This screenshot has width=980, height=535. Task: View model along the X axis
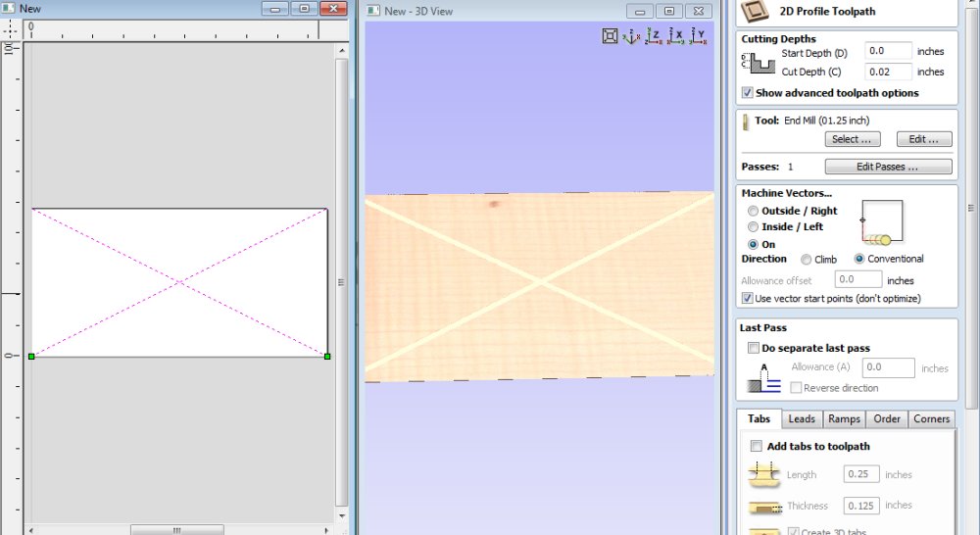[675, 36]
